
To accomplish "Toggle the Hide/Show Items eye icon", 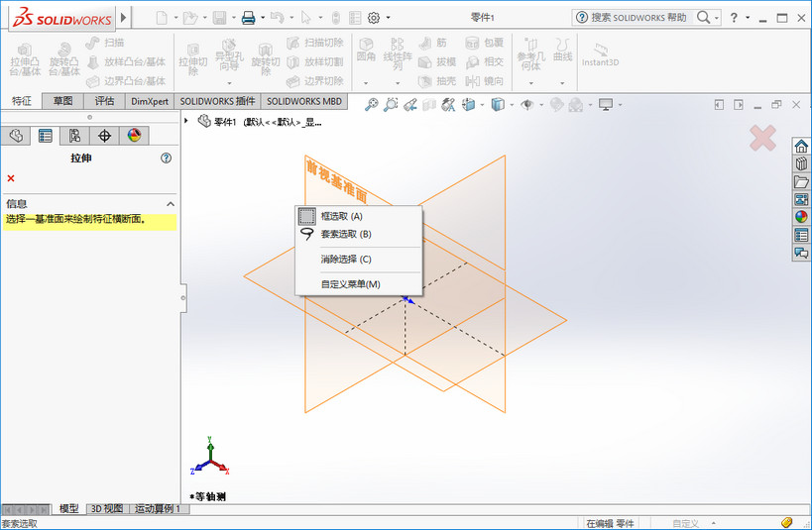I will pyautogui.click(x=527, y=104).
